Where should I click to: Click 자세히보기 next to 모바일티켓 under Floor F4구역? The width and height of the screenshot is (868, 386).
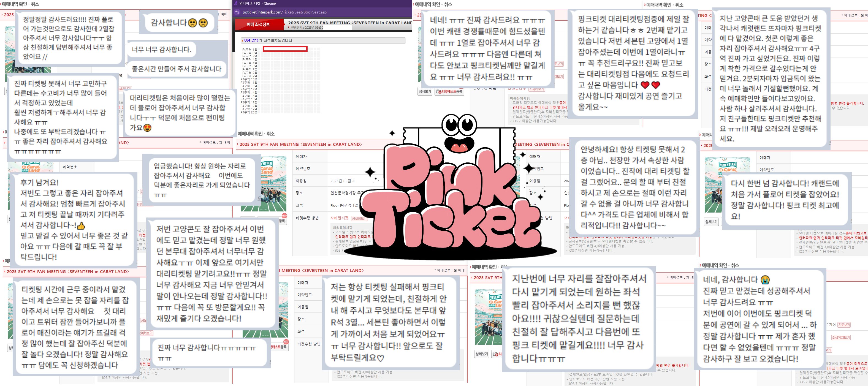(x=359, y=218)
